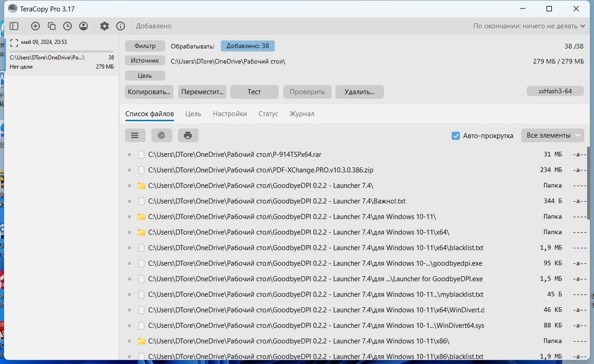Open the user account icon
Image resolution: width=594 pixels, height=364 pixels.
[x=83, y=26]
